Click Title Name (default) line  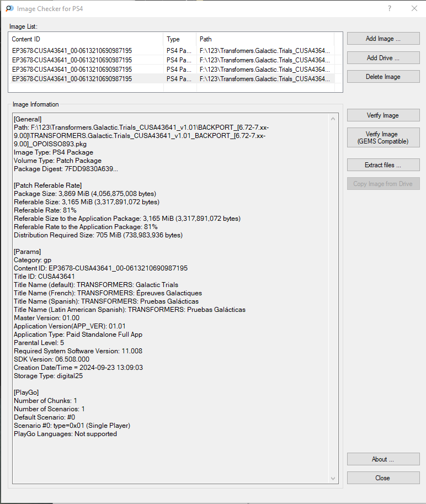[96, 285]
